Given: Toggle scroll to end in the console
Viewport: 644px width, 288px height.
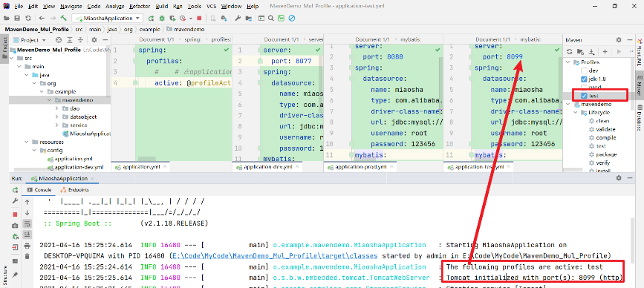Looking at the screenshot, I should point(27,235).
